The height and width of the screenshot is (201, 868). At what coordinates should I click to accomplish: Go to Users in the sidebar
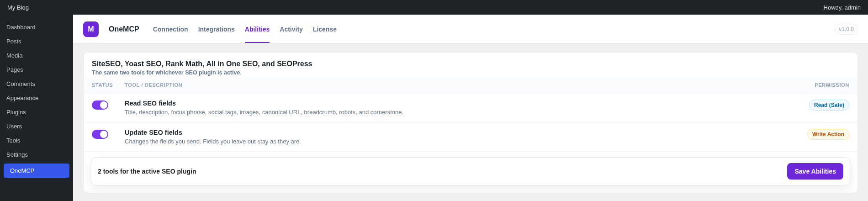[x=37, y=127]
